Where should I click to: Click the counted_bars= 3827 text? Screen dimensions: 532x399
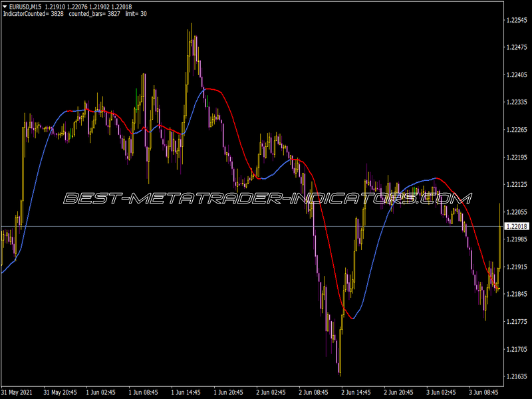click(x=94, y=14)
